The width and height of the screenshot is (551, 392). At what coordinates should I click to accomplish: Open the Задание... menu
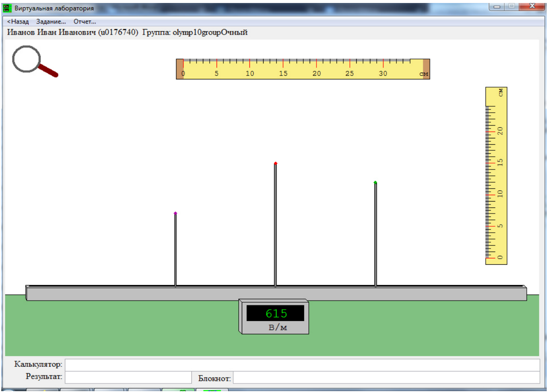pos(51,21)
